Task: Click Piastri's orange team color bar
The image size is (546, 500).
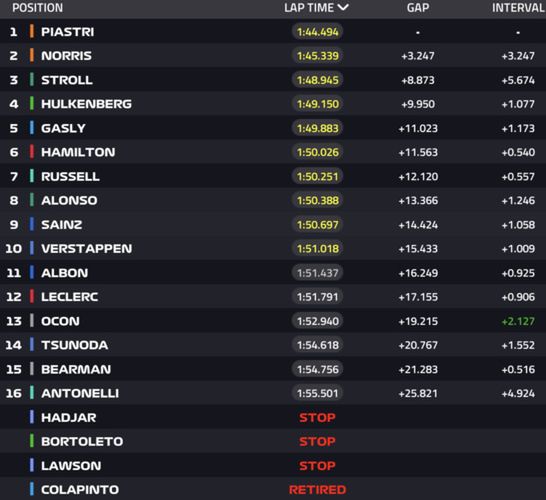Action: (x=32, y=31)
